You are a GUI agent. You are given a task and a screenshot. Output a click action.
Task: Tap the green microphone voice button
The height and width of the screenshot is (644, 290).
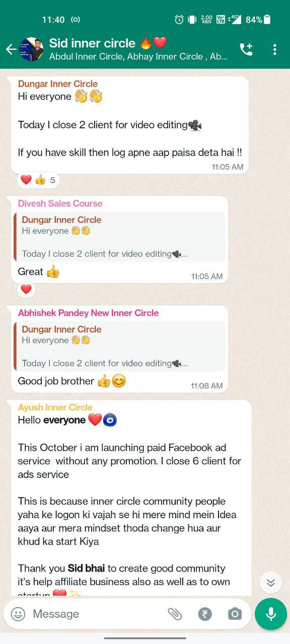pos(271,614)
